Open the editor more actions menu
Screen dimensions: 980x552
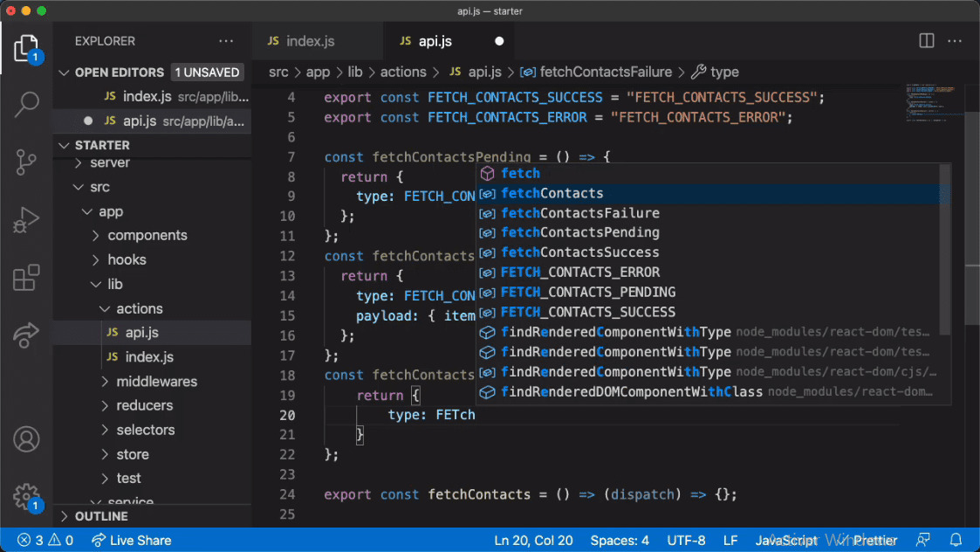pos(955,41)
